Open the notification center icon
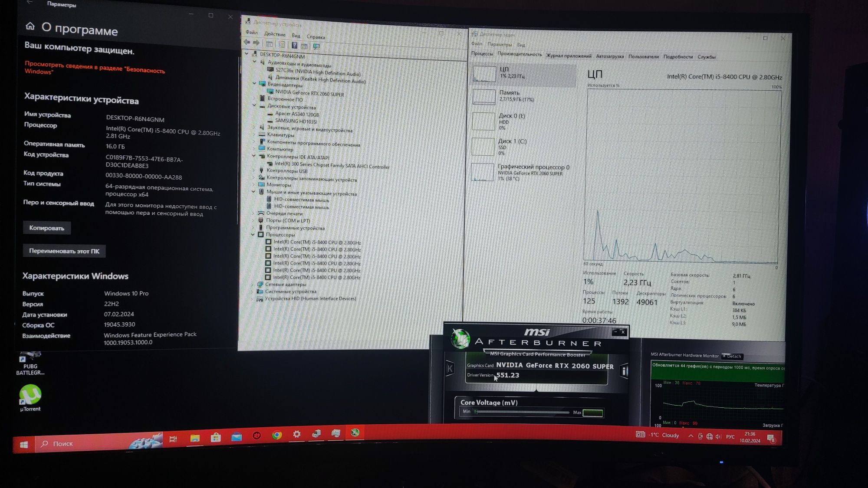868x488 pixels. click(771, 438)
